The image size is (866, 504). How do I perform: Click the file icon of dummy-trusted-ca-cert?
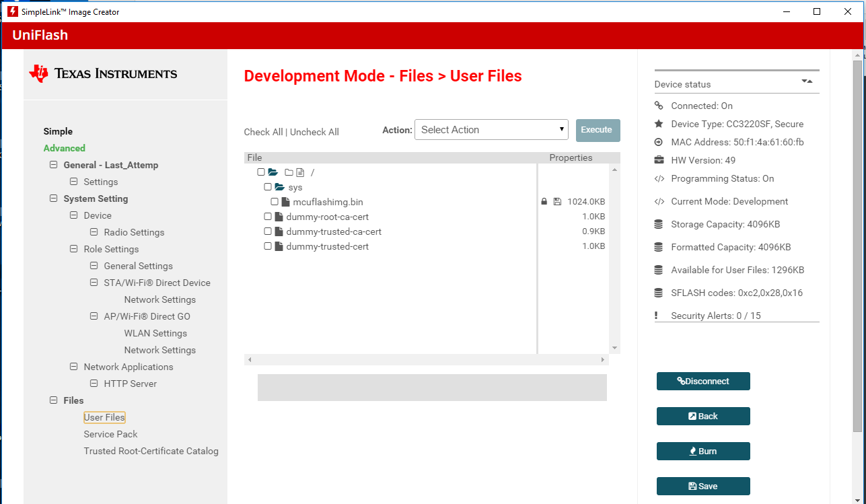pos(279,231)
